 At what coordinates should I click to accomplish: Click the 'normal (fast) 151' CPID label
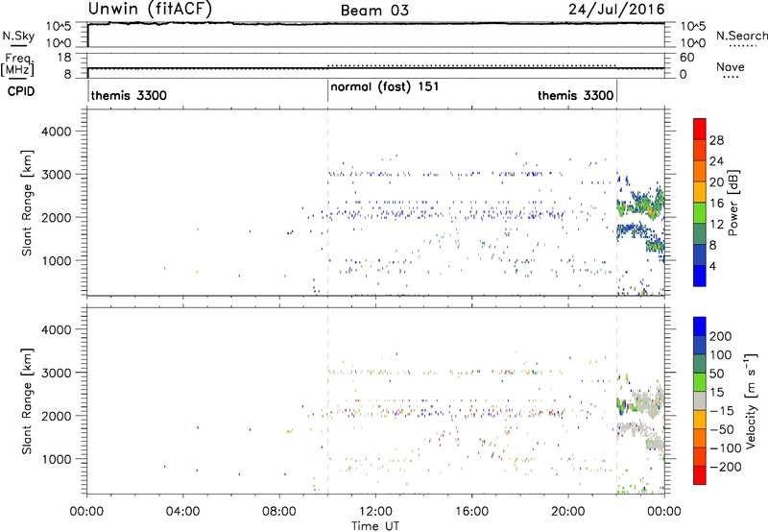385,87
